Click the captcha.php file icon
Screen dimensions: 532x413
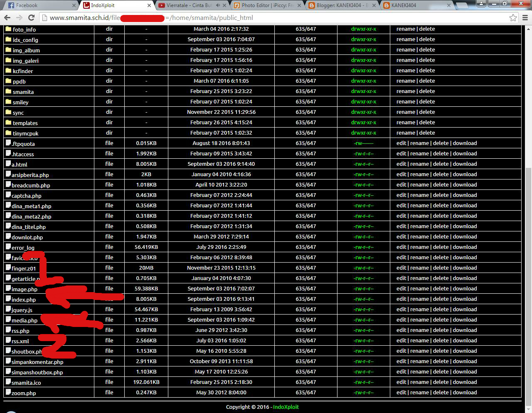(x=8, y=195)
